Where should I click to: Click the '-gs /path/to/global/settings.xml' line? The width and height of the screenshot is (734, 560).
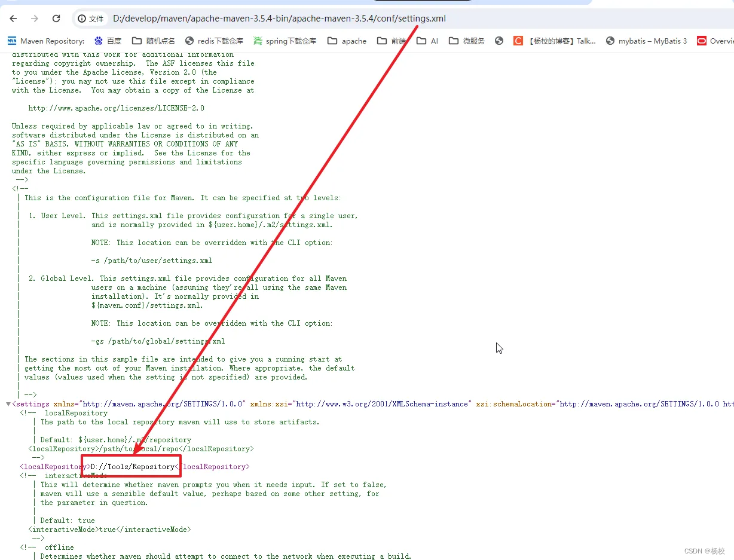(x=158, y=341)
